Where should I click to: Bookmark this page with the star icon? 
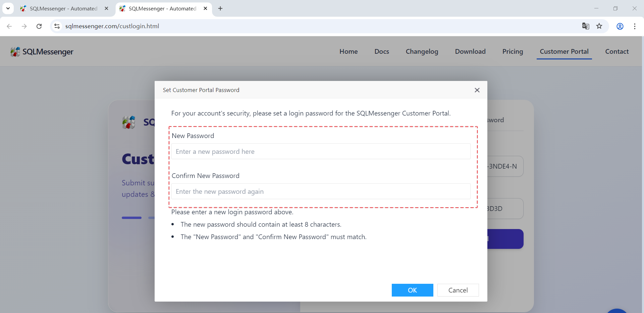(599, 26)
